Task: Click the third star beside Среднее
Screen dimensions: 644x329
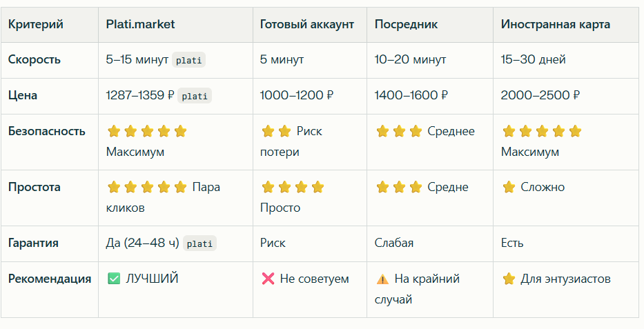Action: (x=416, y=131)
